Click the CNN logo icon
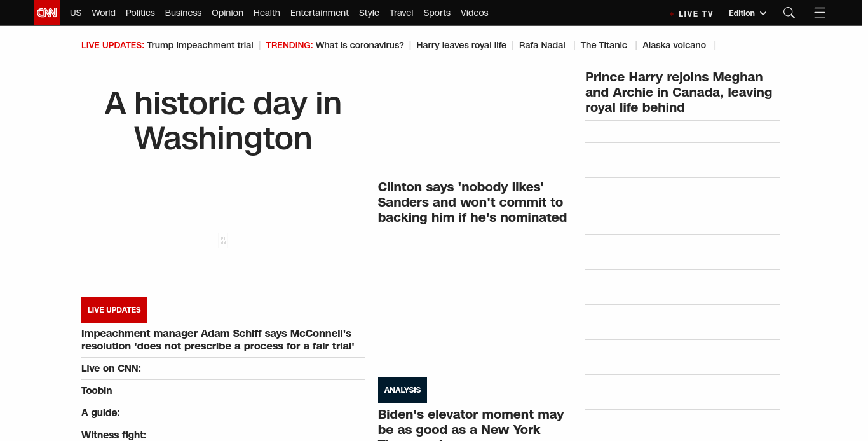 tap(47, 13)
